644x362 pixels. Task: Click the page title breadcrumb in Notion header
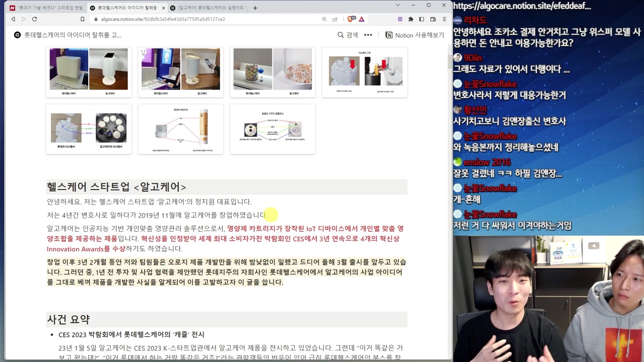[x=68, y=35]
